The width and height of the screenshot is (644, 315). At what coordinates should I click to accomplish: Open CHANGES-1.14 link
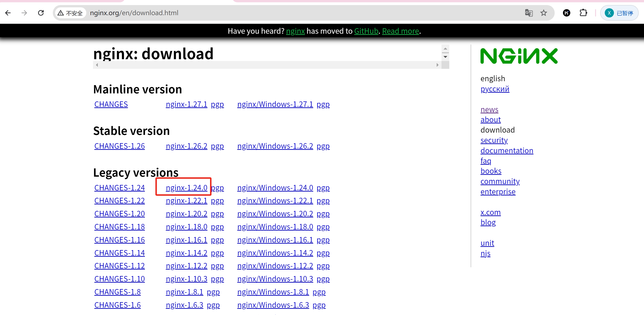click(119, 253)
